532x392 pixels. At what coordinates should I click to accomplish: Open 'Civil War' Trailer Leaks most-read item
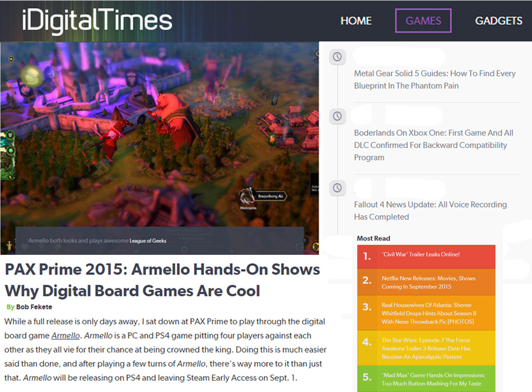(x=420, y=255)
